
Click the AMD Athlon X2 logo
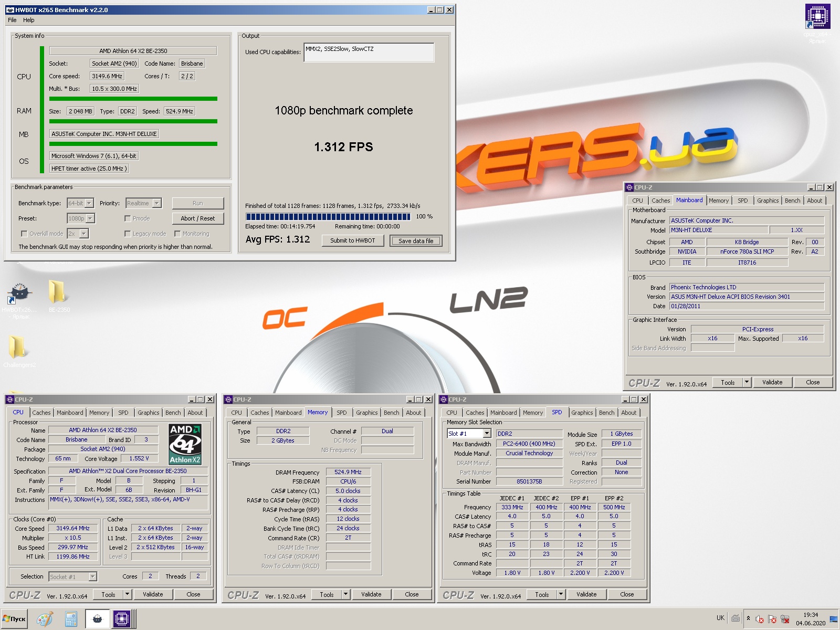[x=185, y=444]
